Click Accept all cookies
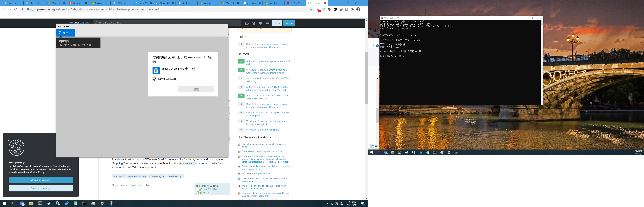 click(41, 180)
